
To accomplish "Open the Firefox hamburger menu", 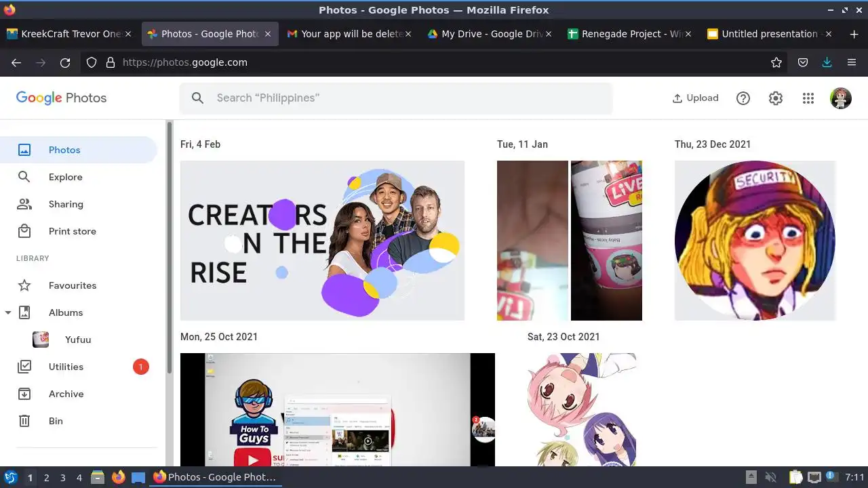I will [x=852, y=62].
